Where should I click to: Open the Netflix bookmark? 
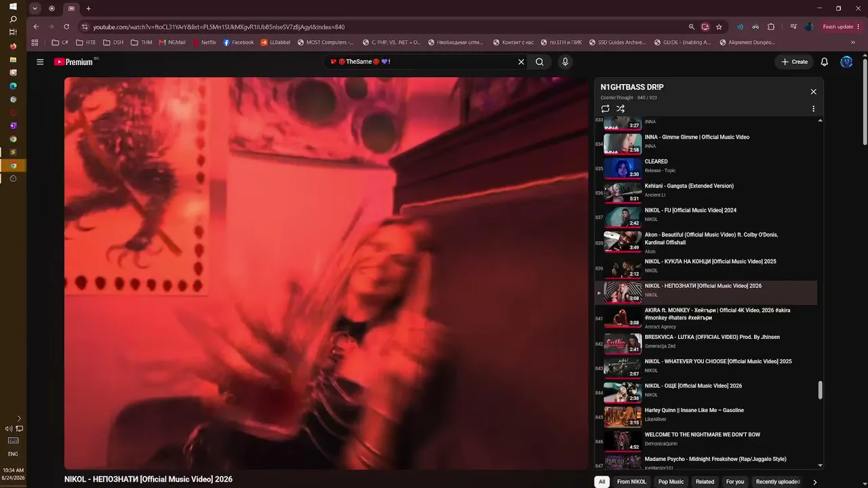(x=204, y=42)
